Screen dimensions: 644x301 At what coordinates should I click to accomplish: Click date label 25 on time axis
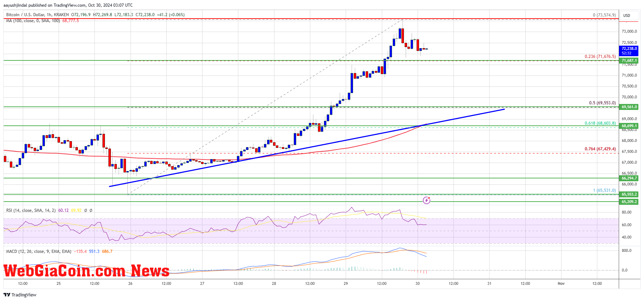pyautogui.click(x=59, y=283)
